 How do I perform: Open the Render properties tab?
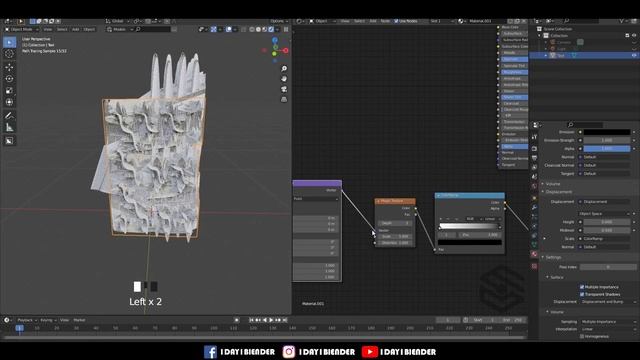534,149
